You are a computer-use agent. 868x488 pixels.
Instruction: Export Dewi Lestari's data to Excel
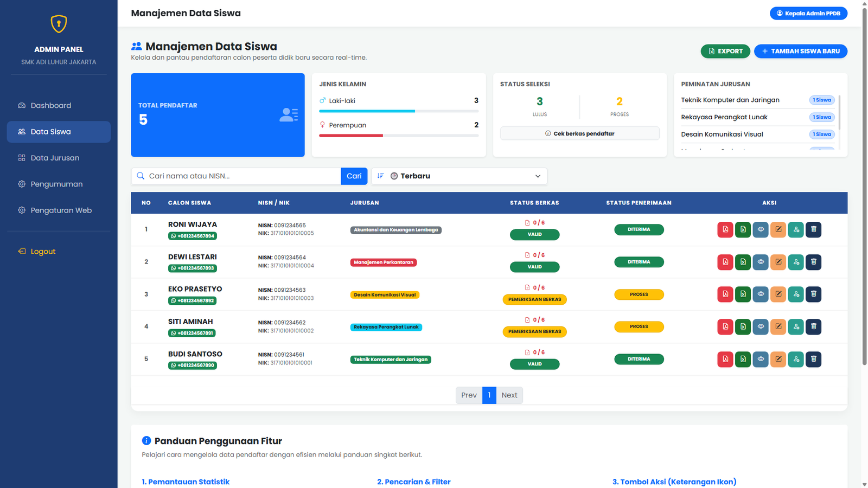(x=743, y=262)
